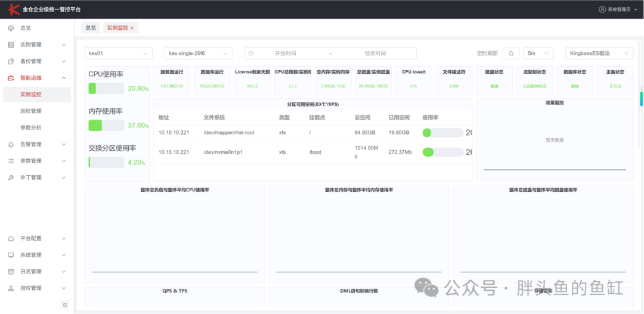Click the 94.95GB total space value
Viewport: 644px width, 314px height.
tap(365, 133)
